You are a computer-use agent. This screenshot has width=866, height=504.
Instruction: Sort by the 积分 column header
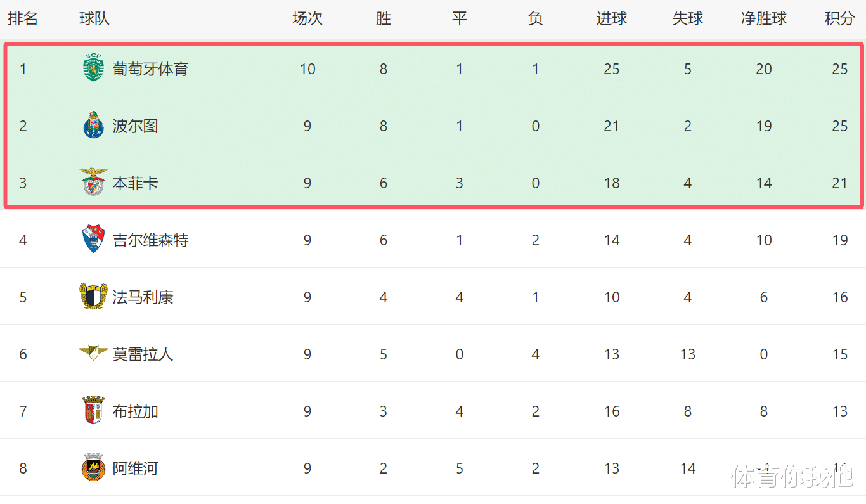click(x=839, y=19)
